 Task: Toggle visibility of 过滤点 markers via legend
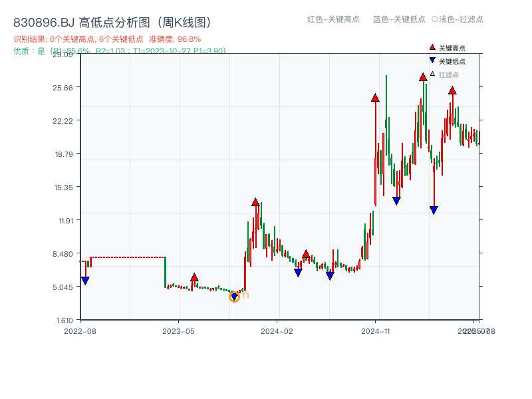point(459,20)
